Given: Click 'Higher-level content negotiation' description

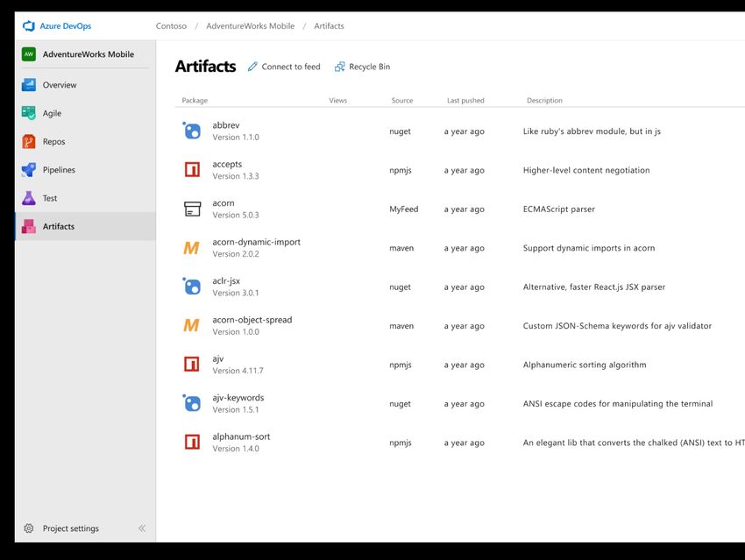Looking at the screenshot, I should (x=586, y=170).
